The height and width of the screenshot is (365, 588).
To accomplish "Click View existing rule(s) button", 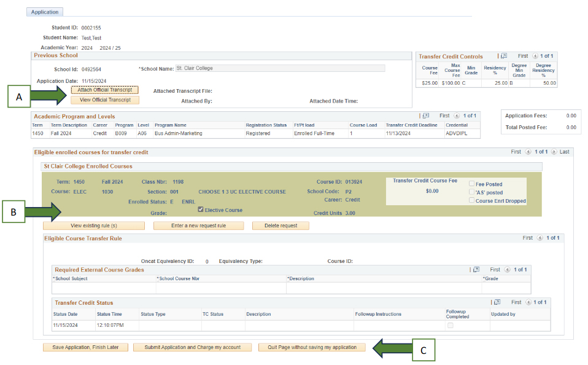I will (x=94, y=226).
